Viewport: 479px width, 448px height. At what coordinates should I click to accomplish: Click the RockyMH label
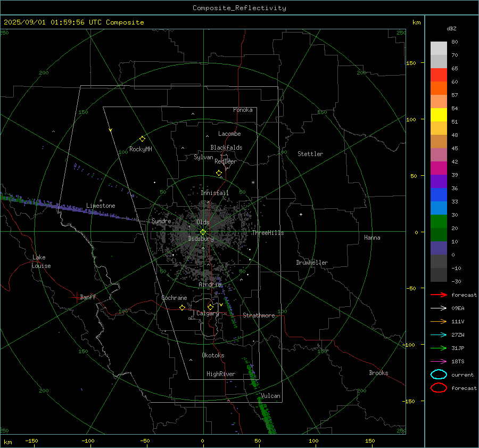(141, 149)
